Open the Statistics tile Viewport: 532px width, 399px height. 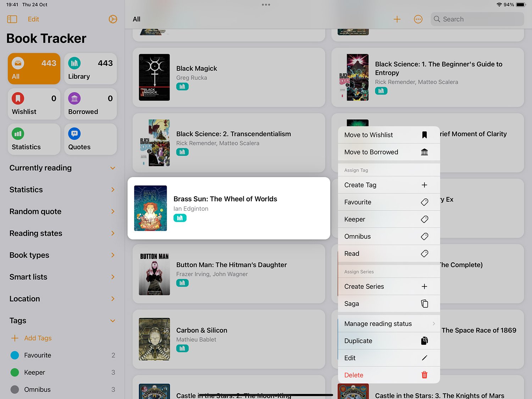[x=34, y=139]
